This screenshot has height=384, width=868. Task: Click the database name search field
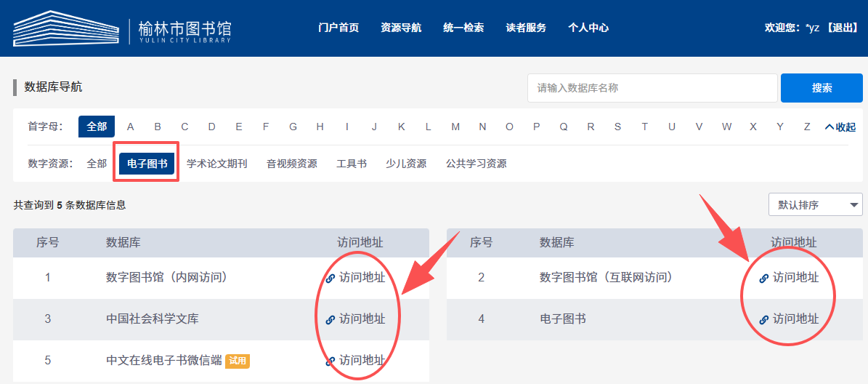click(652, 88)
